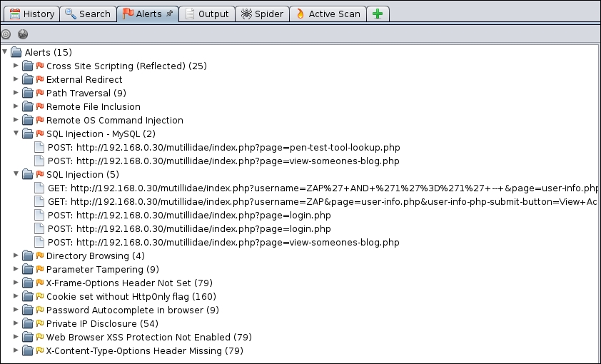Click folder icon beside Directory Browsing

click(28, 256)
